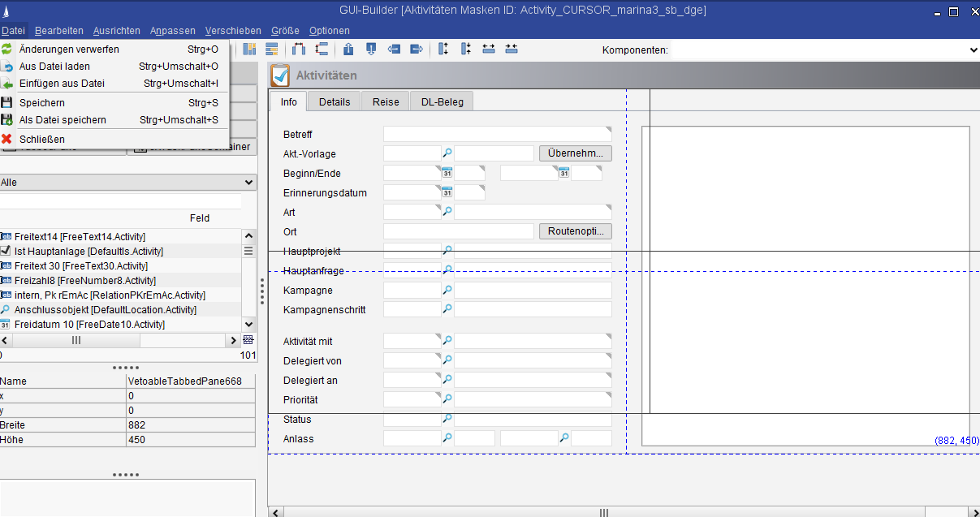Click the align top toolbar icon
The height and width of the screenshot is (517, 980).
pyautogui.click(x=348, y=49)
